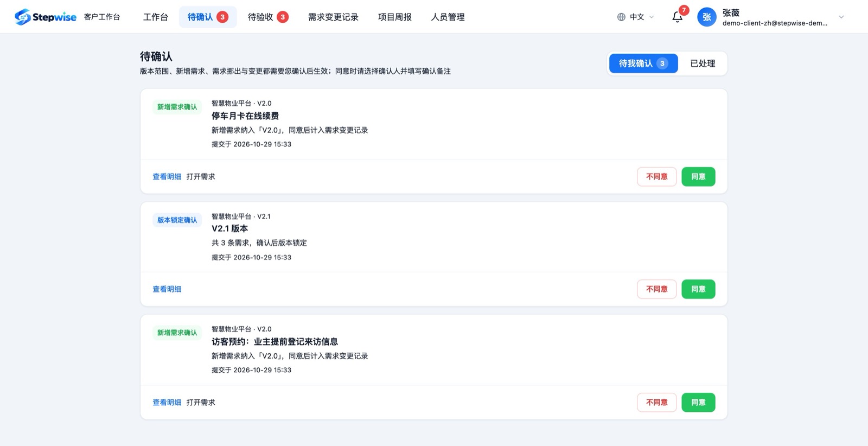The height and width of the screenshot is (446, 868).
Task: Go to 待验收 page
Action: 268,17
